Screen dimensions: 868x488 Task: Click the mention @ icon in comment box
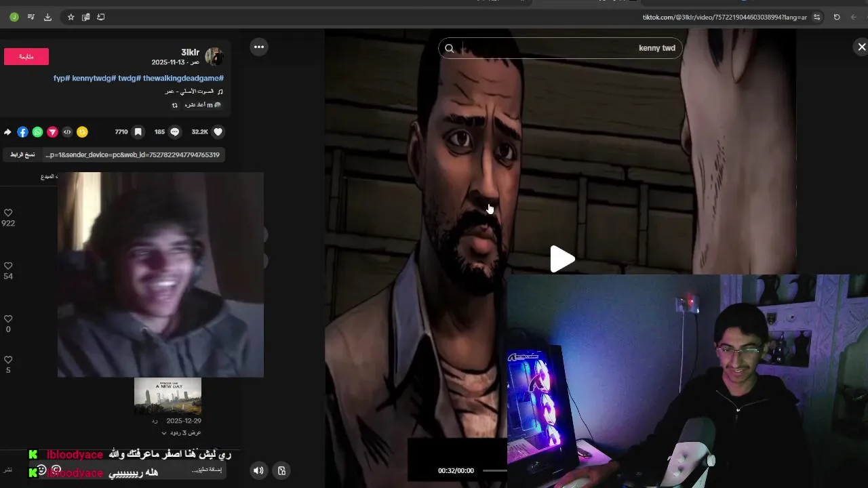tap(56, 469)
